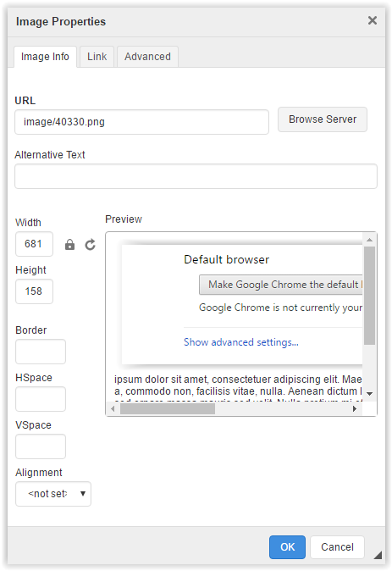Select the Height field showing 158
This screenshot has width=392, height=571.
coord(34,291)
